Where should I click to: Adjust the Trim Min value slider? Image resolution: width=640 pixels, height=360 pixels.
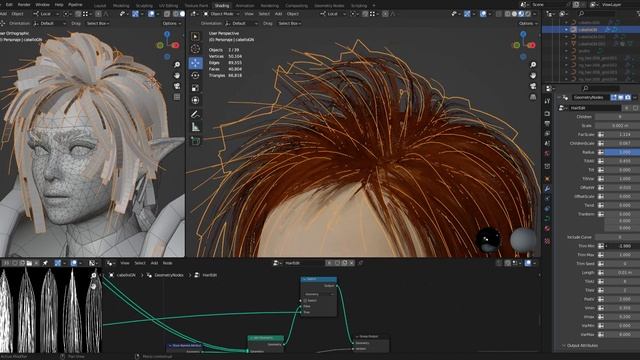[x=622, y=246]
